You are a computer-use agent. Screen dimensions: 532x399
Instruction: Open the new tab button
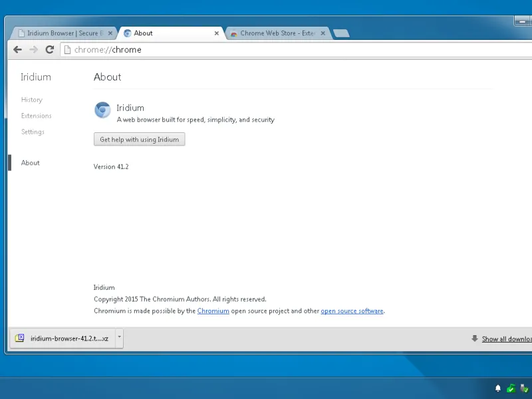click(341, 33)
